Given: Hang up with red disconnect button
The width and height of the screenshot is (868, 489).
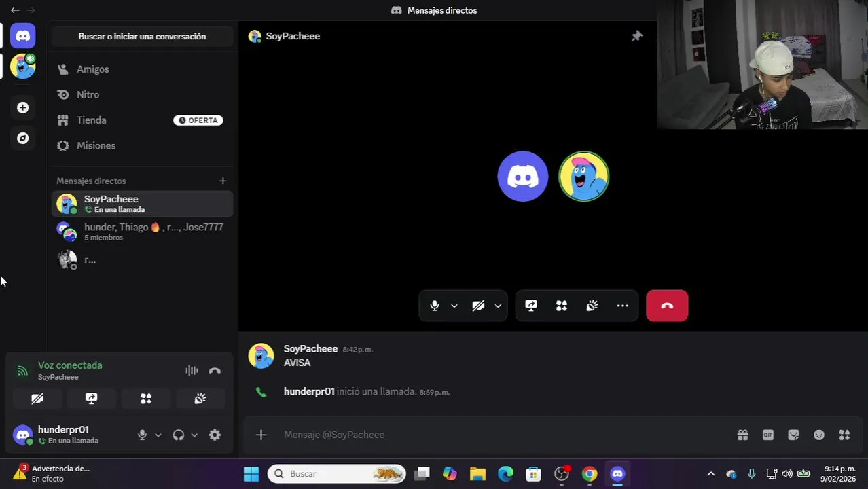Looking at the screenshot, I should click(x=667, y=306).
